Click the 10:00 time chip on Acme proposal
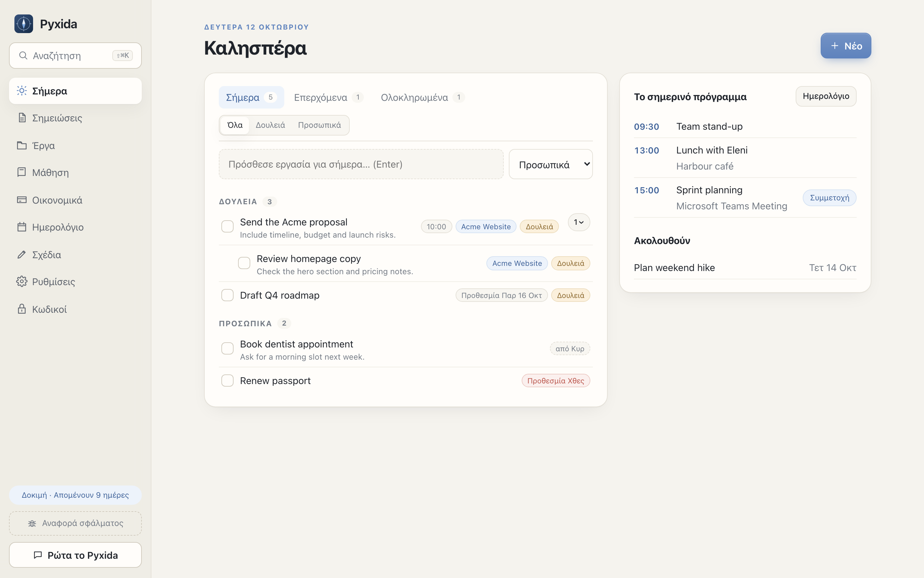 pyautogui.click(x=436, y=227)
